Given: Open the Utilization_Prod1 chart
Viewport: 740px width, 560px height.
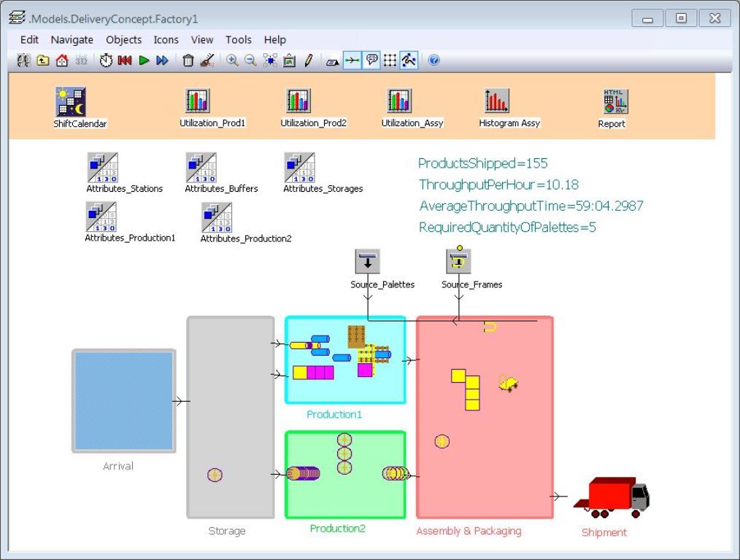Looking at the screenshot, I should click(196, 99).
